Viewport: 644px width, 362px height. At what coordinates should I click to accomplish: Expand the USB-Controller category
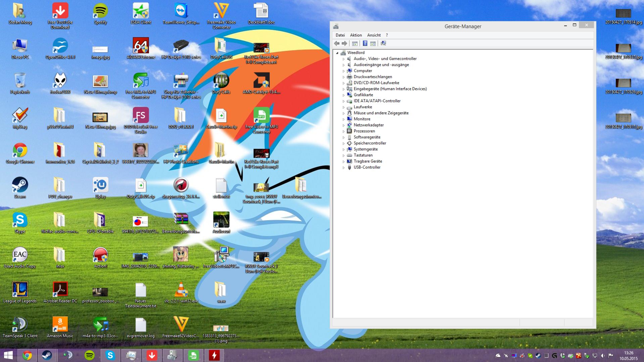tap(343, 168)
